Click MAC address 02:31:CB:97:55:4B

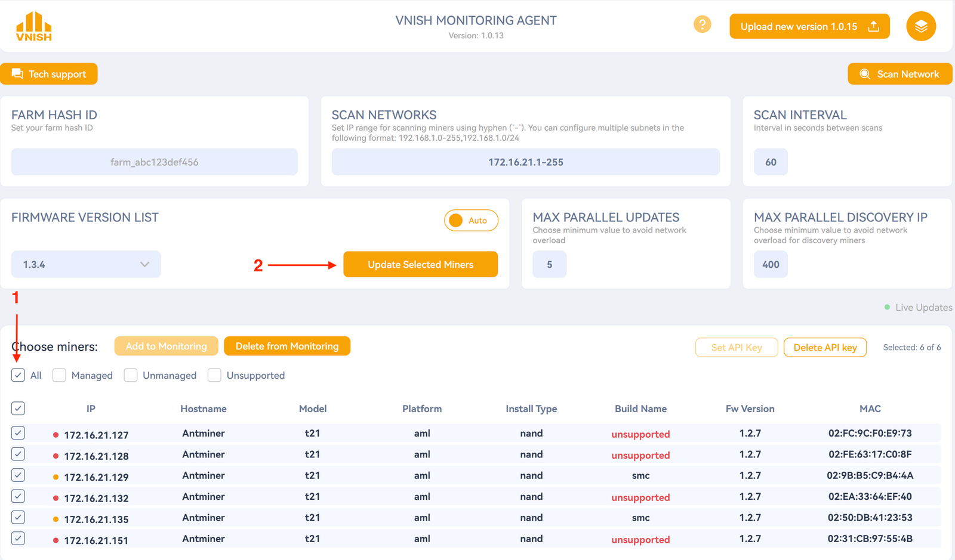pos(870,539)
